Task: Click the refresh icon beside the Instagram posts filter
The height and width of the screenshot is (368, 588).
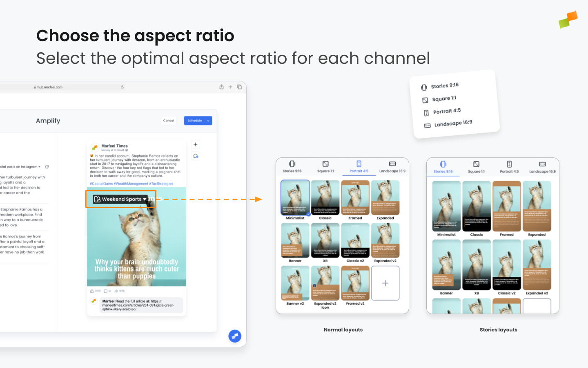Action: (x=47, y=167)
